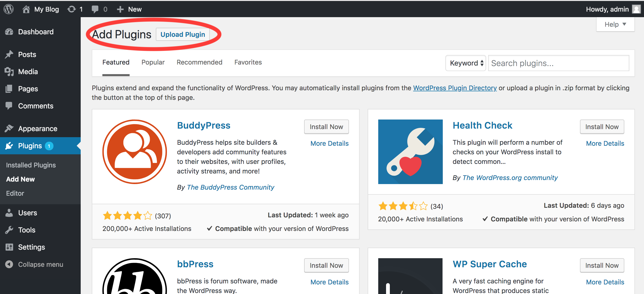Image resolution: width=644 pixels, height=294 pixels.
Task: Open Installed Plugins submenu item
Action: point(31,165)
